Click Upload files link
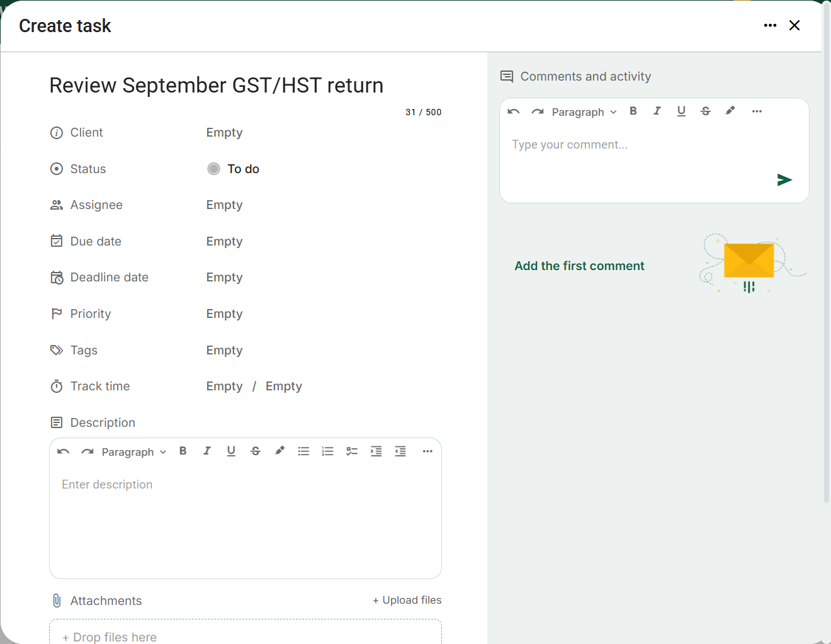Screen dimensions: 831x644 pyautogui.click(x=407, y=600)
